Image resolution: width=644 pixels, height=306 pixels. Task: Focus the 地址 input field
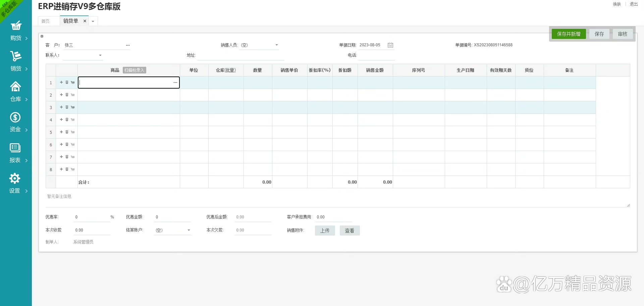pyautogui.click(x=241, y=55)
